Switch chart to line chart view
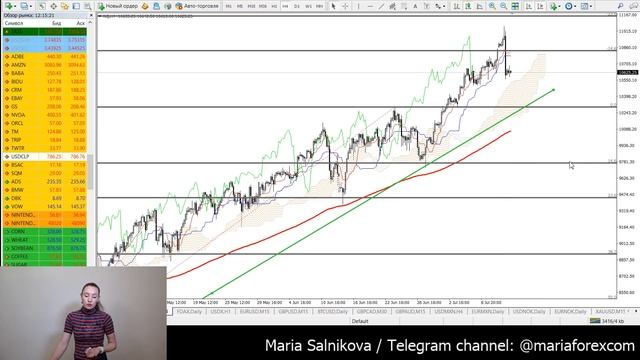 [479, 6]
